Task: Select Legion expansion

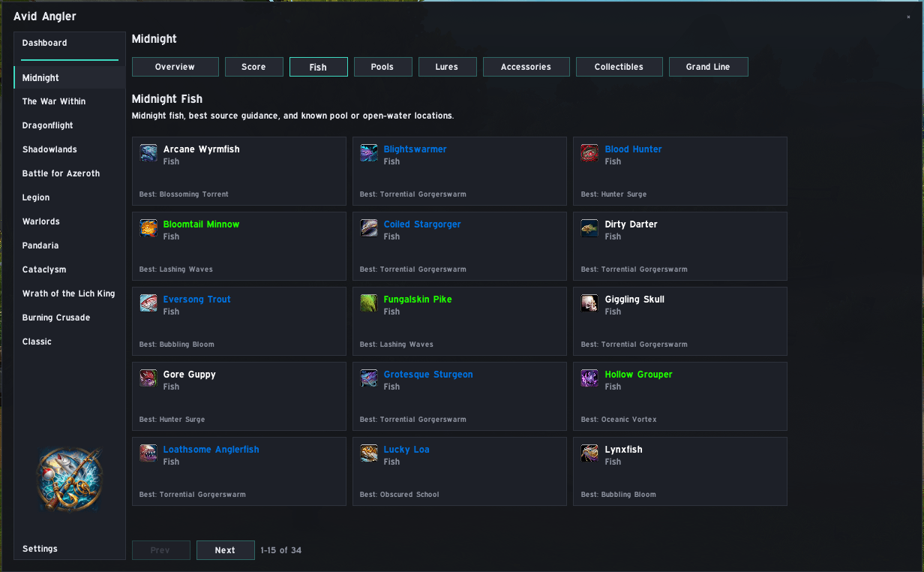Action: click(70, 197)
